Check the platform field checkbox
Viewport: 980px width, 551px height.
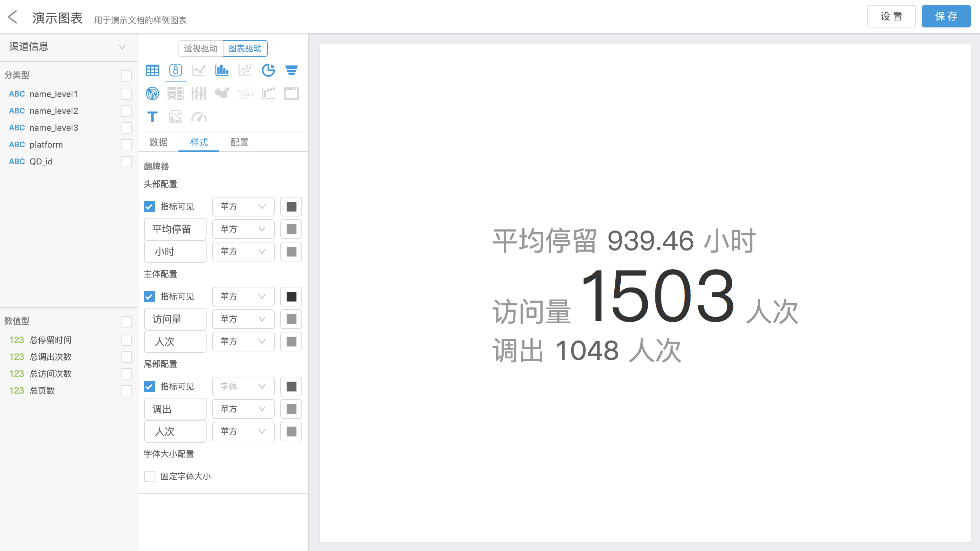126,144
